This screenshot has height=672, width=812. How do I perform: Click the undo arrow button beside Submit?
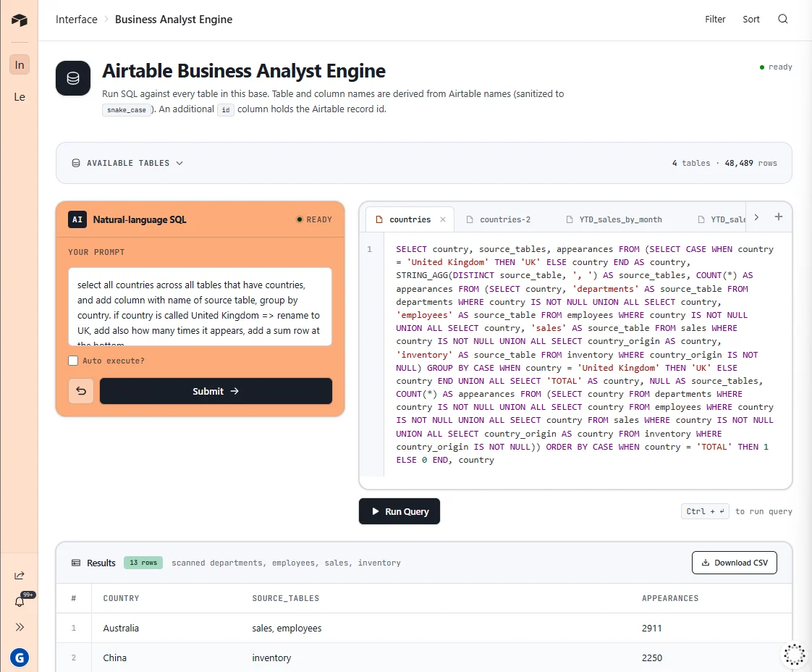(x=81, y=391)
